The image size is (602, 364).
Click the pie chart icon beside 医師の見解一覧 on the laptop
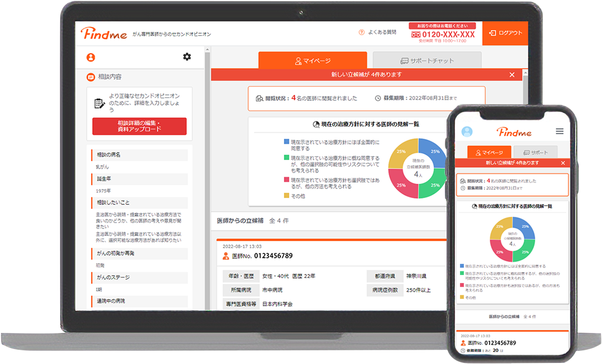coord(316,124)
